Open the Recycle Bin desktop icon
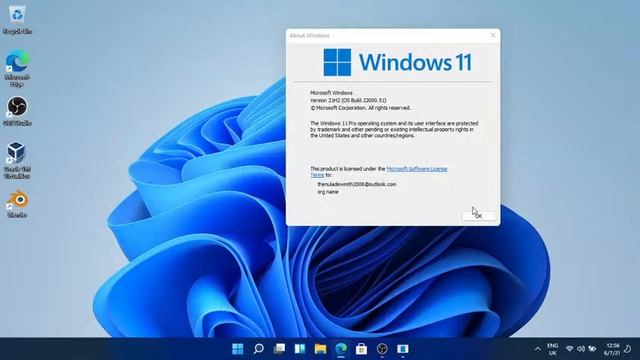Viewport: 640px width, 360px height. [x=17, y=20]
